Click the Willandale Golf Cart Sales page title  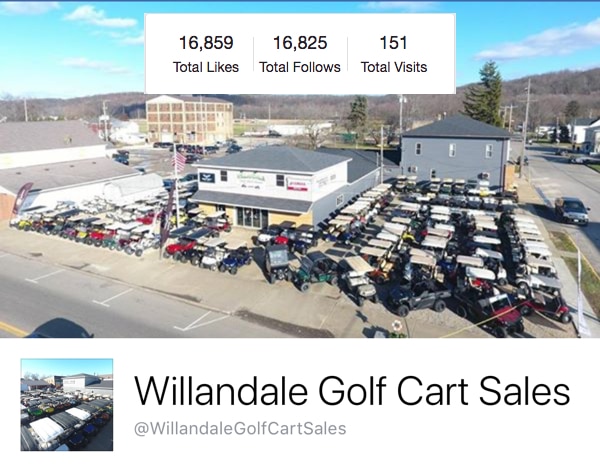(x=352, y=391)
